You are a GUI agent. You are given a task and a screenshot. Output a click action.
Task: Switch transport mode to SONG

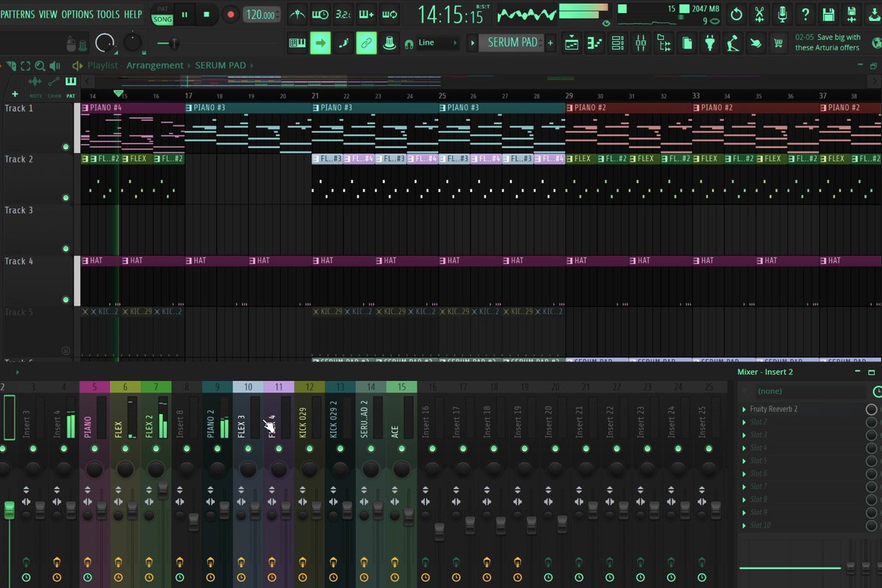coord(162,19)
